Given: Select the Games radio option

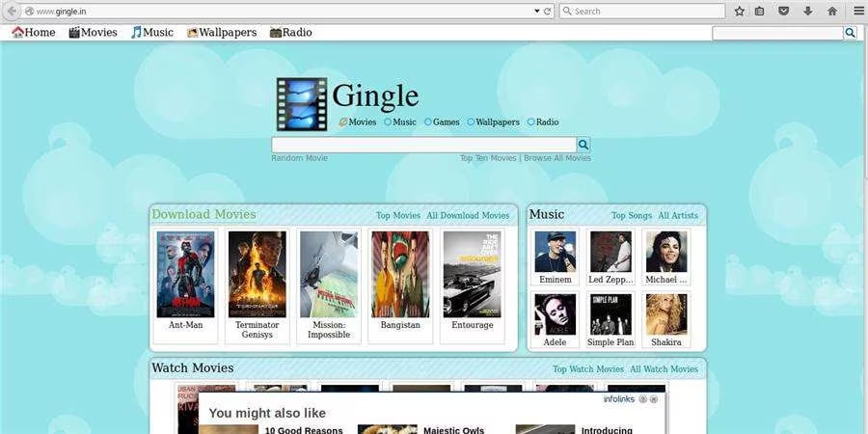Looking at the screenshot, I should pyautogui.click(x=428, y=122).
